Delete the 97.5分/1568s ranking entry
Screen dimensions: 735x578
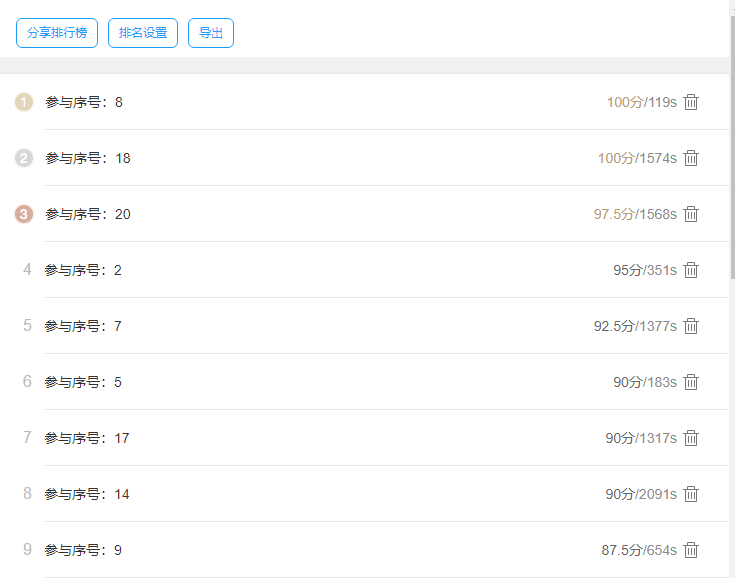click(691, 214)
